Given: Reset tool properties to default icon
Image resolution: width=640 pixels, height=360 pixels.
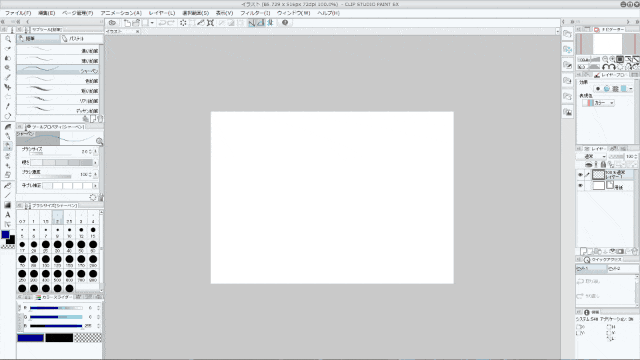Looking at the screenshot, I should (x=93, y=198).
